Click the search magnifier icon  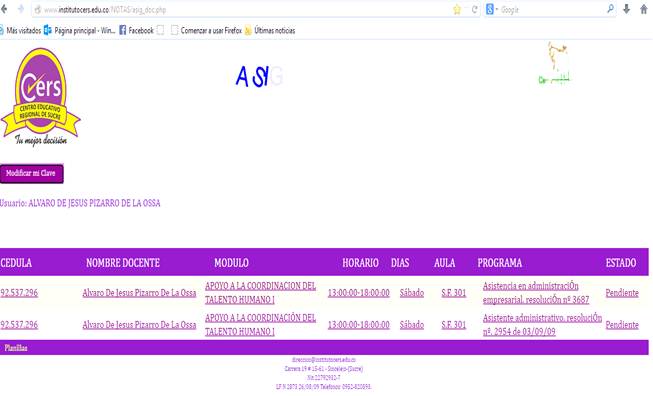[x=611, y=9]
